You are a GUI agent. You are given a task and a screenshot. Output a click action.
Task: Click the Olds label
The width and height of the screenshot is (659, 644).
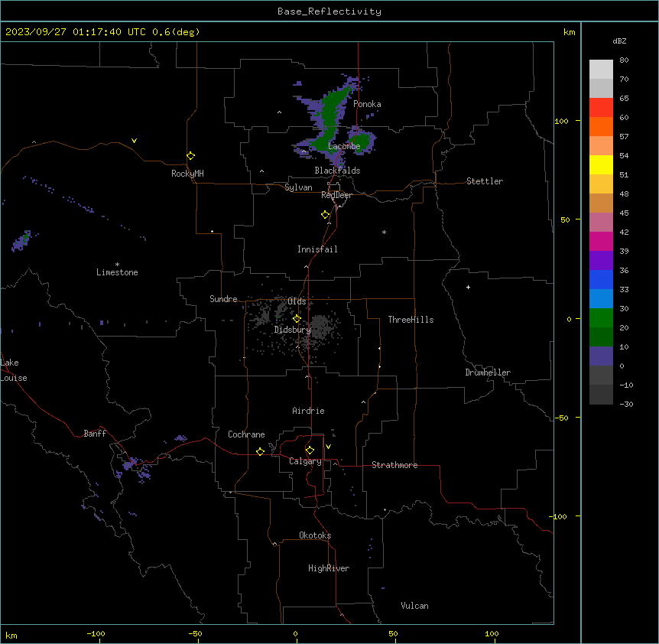pos(297,301)
